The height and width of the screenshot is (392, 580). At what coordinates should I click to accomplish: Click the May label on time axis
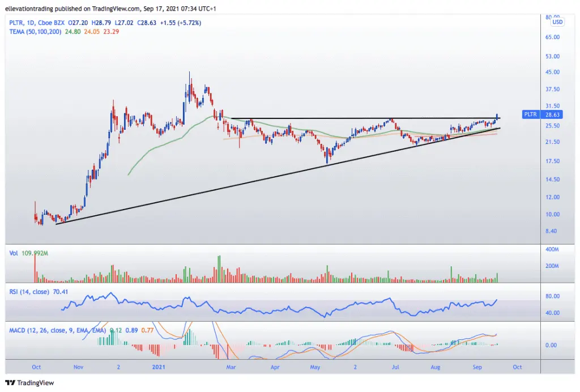315,367
